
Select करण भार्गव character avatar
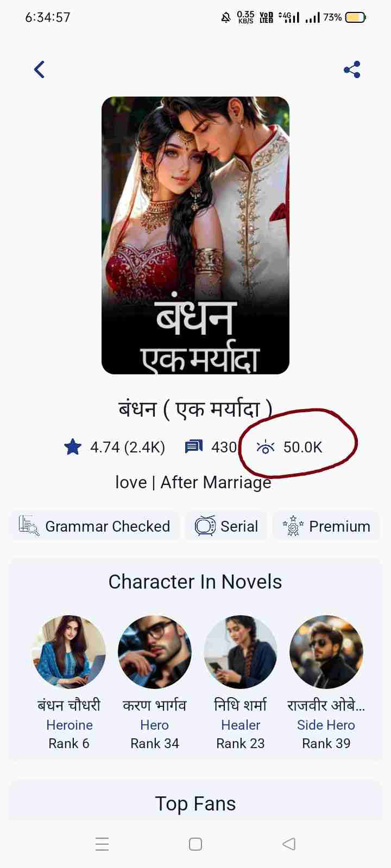tap(155, 652)
